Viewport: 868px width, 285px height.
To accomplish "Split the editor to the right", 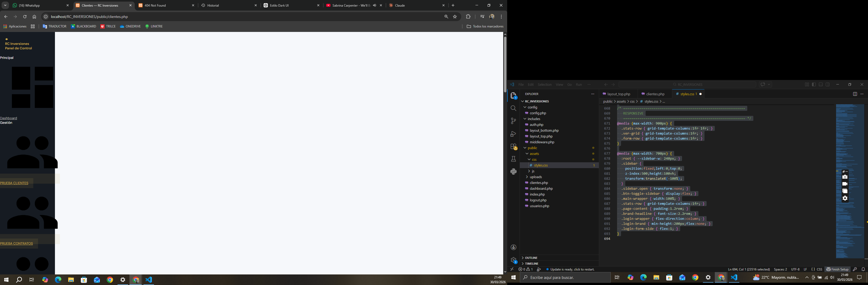I will tap(855, 94).
